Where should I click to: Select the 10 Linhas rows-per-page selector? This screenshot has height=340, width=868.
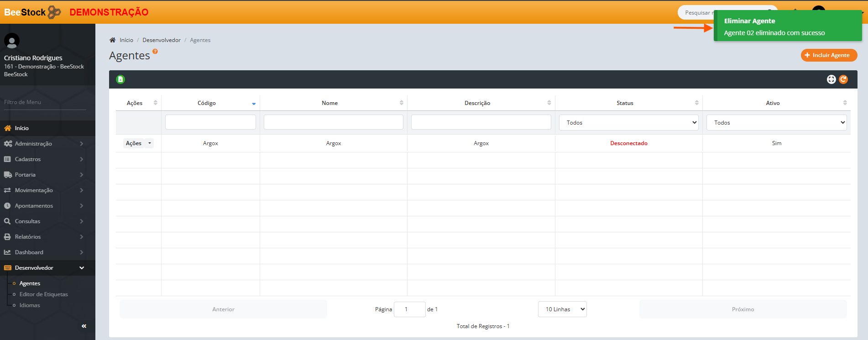562,309
